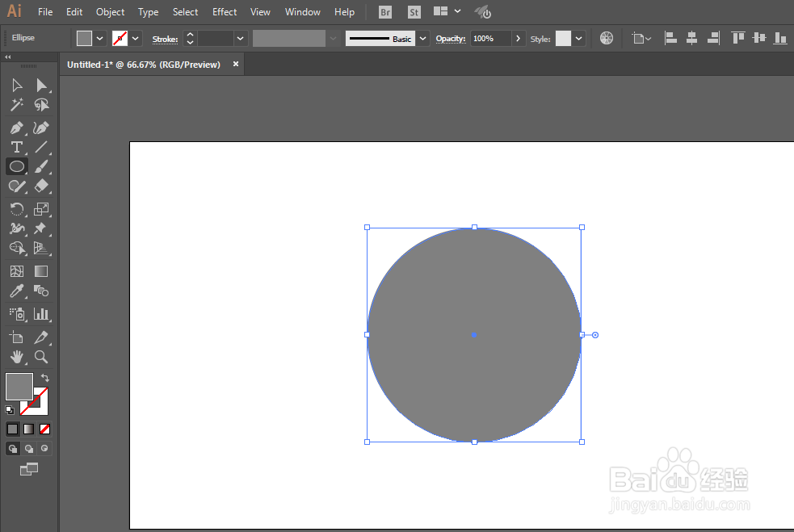Select the Eraser tool
The image size is (794, 532).
click(41, 186)
